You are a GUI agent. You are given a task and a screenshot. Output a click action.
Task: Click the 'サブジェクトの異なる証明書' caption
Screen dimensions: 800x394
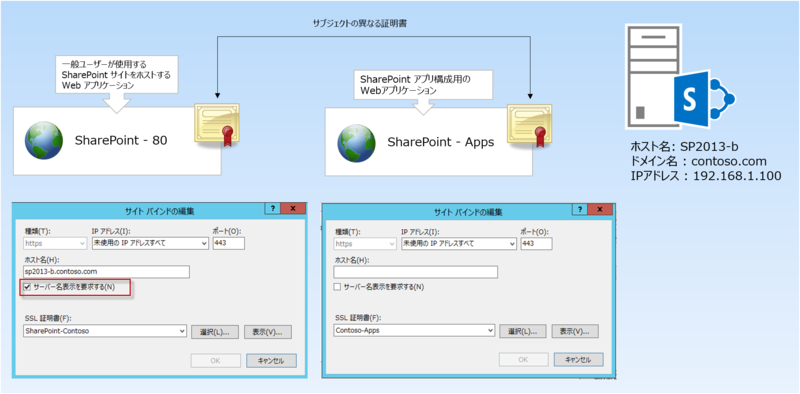point(360,24)
